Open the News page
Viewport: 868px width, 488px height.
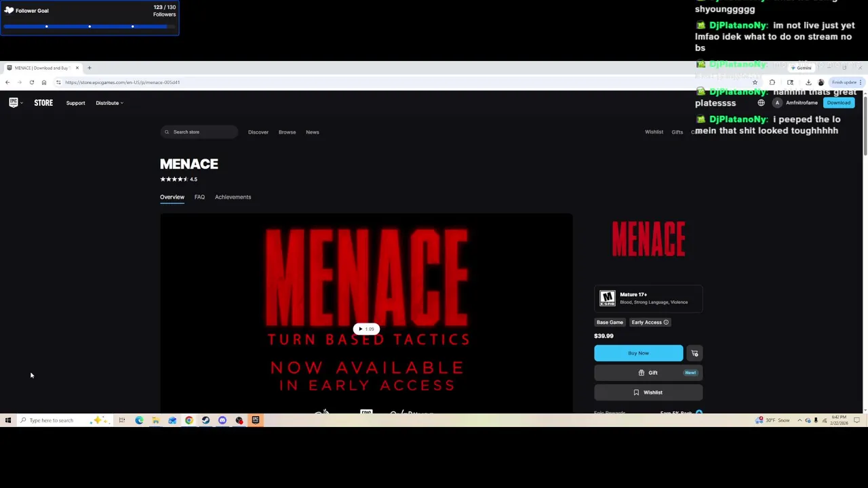[313, 132]
